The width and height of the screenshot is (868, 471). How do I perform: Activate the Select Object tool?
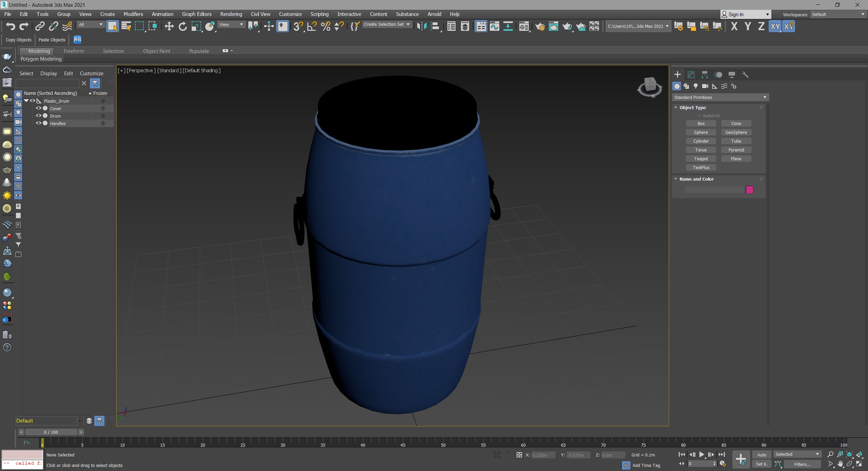pos(113,26)
